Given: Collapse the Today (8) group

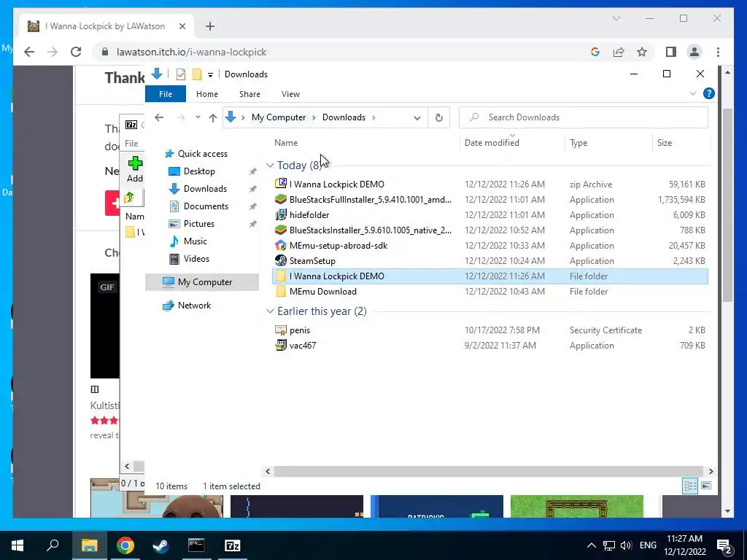Looking at the screenshot, I should coord(270,166).
